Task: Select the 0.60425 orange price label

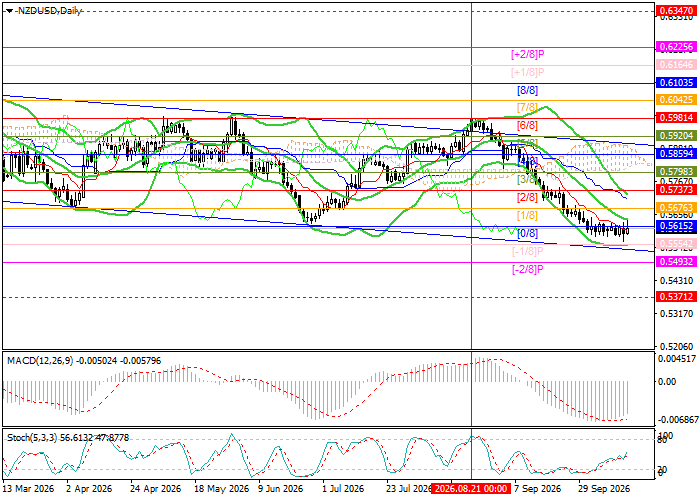Action: pos(676,100)
